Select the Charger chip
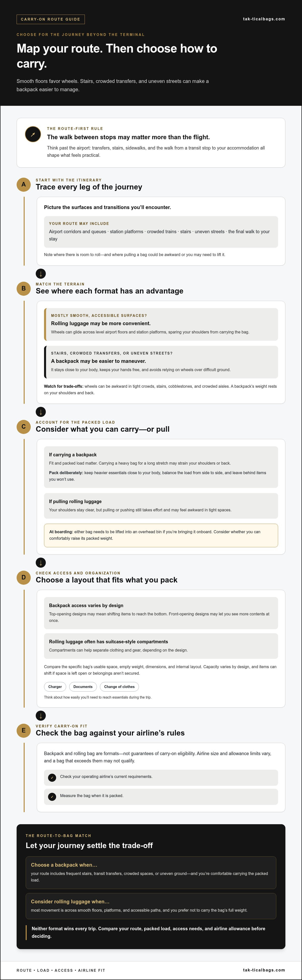 click(x=55, y=687)
